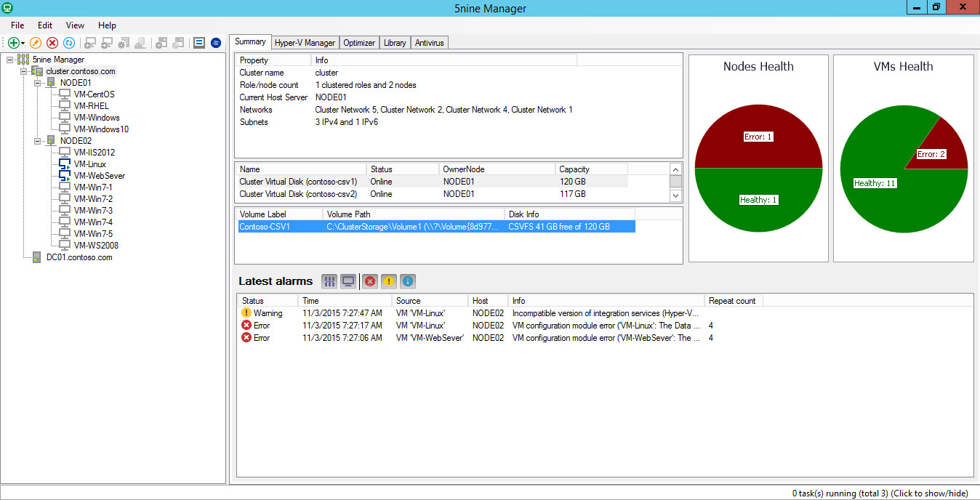This screenshot has width=980, height=500.
Task: Click the grayed Import VM monitor-arrow icon
Action: click(x=107, y=43)
